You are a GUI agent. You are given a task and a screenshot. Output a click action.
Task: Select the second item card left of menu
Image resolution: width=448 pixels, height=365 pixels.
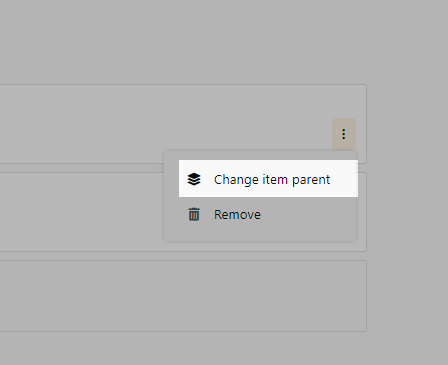[x=82, y=212]
